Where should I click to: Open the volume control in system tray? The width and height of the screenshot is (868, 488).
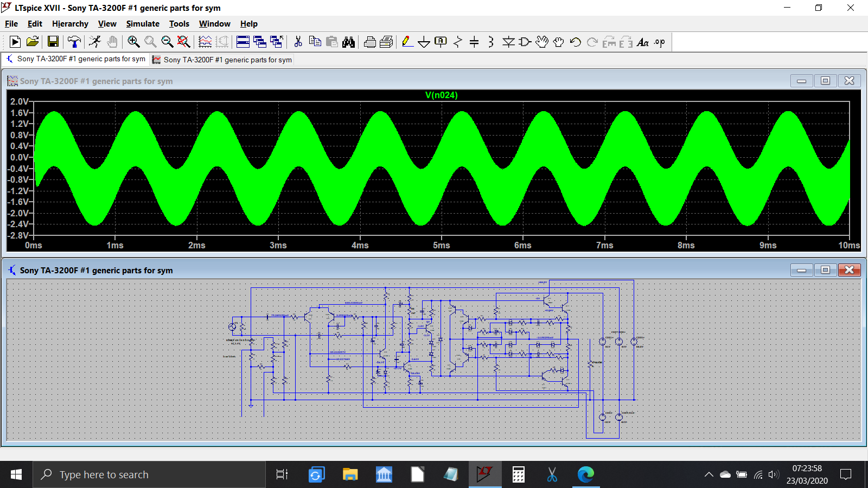774,474
